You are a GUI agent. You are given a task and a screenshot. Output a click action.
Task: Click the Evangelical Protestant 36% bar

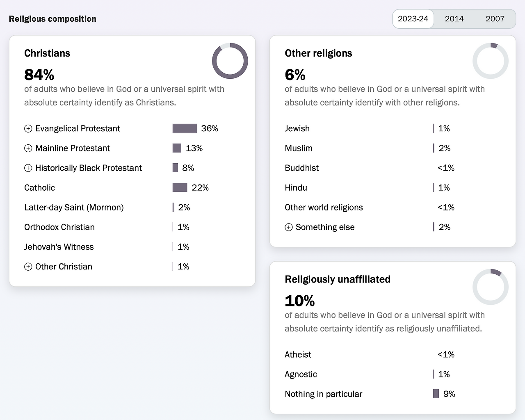(x=185, y=128)
